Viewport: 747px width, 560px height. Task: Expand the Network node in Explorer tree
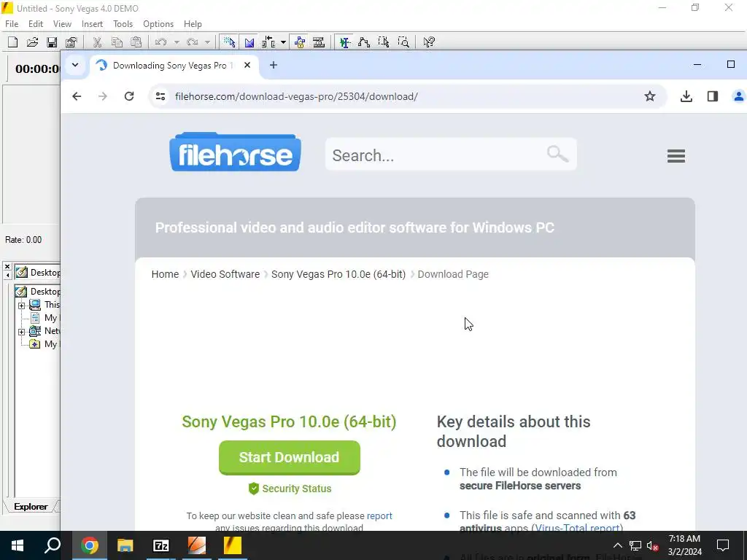click(x=21, y=332)
